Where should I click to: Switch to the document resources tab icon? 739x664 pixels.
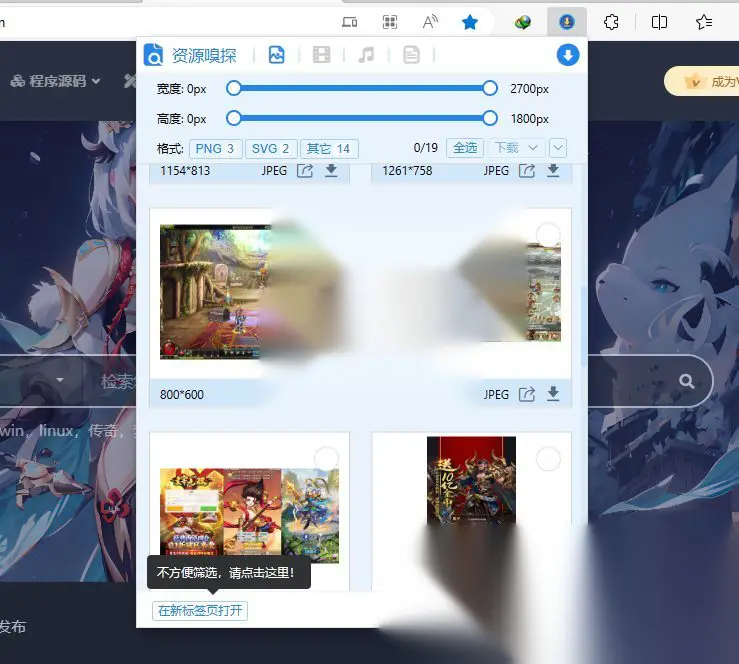[411, 55]
